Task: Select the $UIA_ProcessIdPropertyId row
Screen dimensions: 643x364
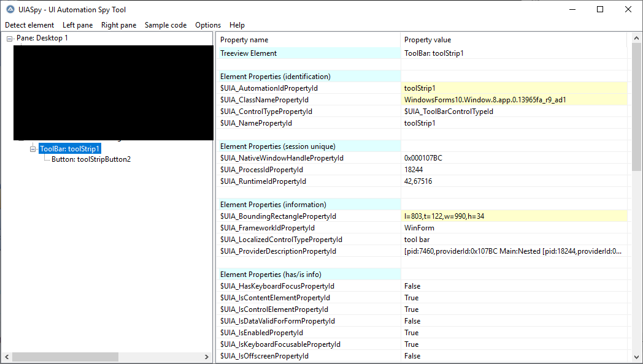Action: (422, 170)
